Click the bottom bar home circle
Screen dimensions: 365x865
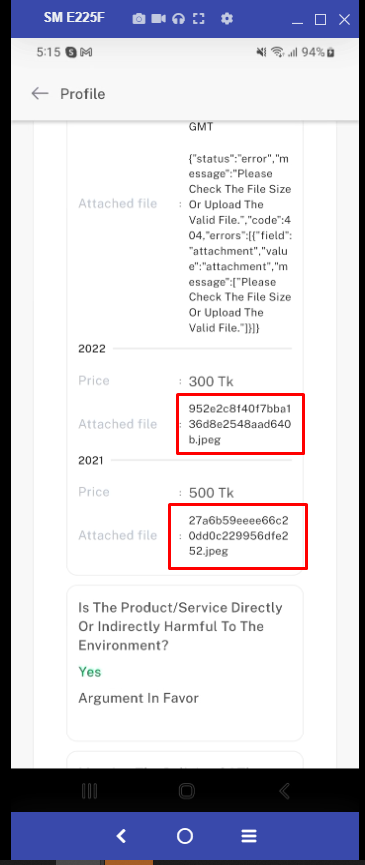185,836
